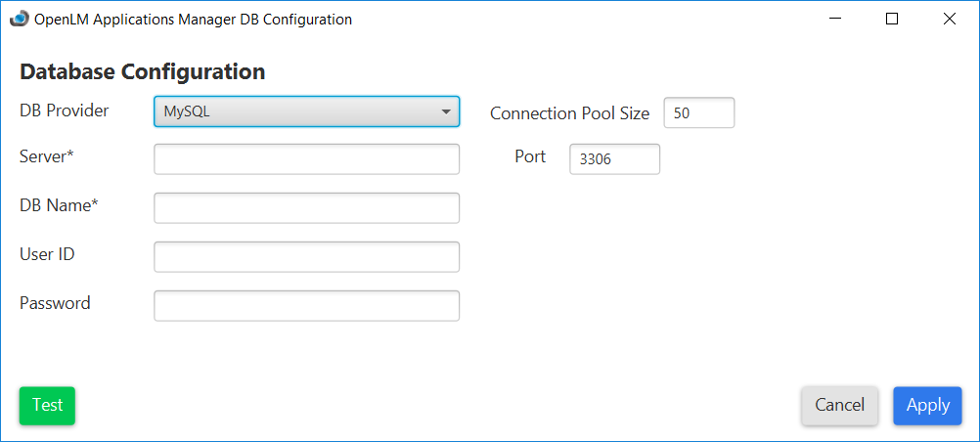The height and width of the screenshot is (442, 980).
Task: Focus the Connection Pool Size field showing 50
Action: pyautogui.click(x=698, y=113)
